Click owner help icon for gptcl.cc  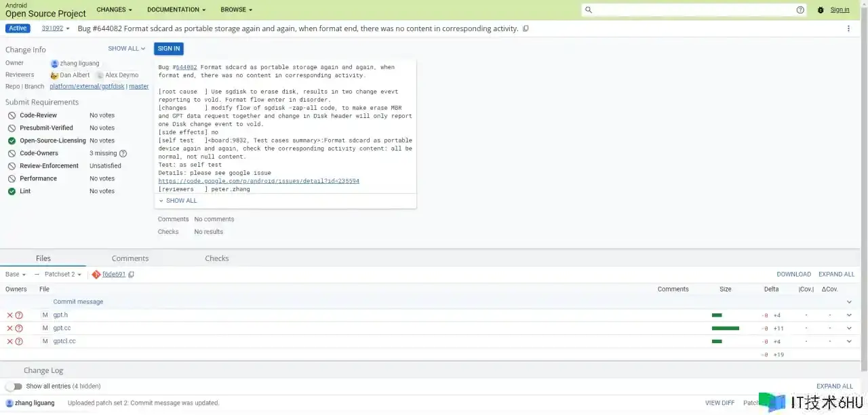(x=19, y=341)
